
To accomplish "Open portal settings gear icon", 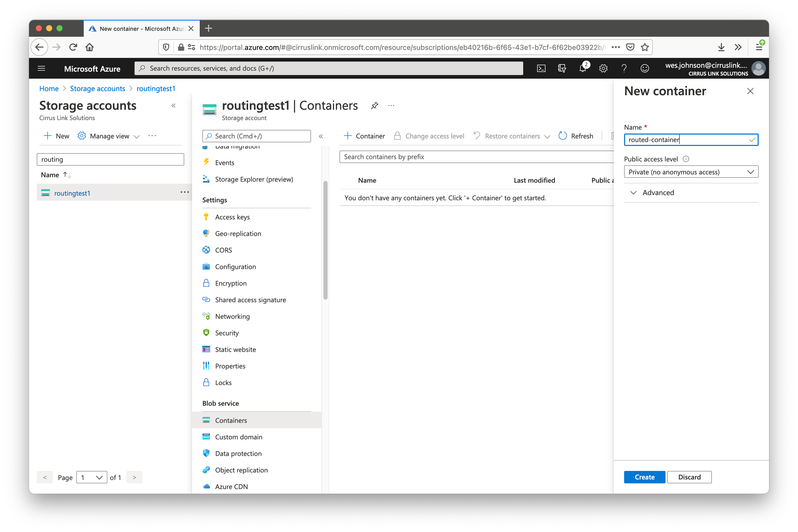I will click(x=603, y=68).
